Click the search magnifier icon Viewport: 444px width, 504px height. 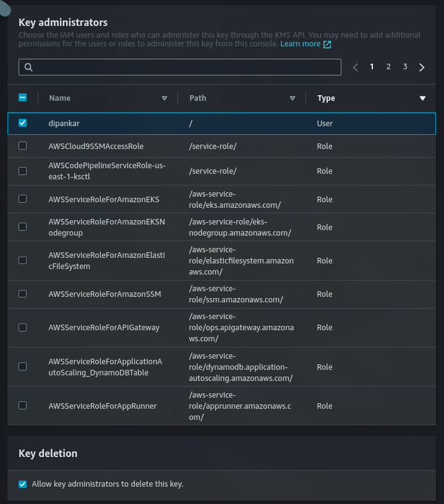tap(28, 67)
